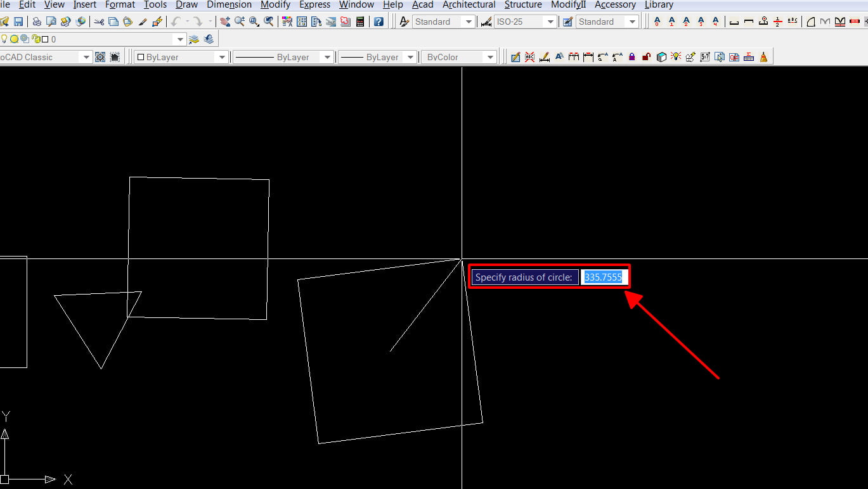Click the fraction 1/2 text icon
The image size is (868, 489).
tap(777, 22)
